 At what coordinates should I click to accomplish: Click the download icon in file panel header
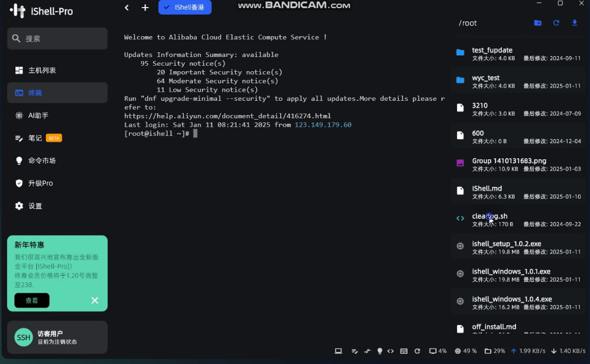point(575,23)
